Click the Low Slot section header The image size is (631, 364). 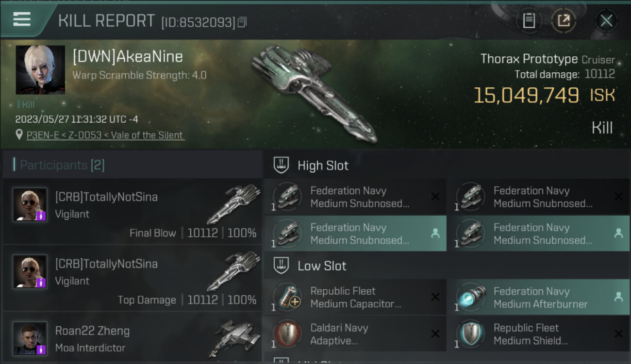(x=322, y=266)
